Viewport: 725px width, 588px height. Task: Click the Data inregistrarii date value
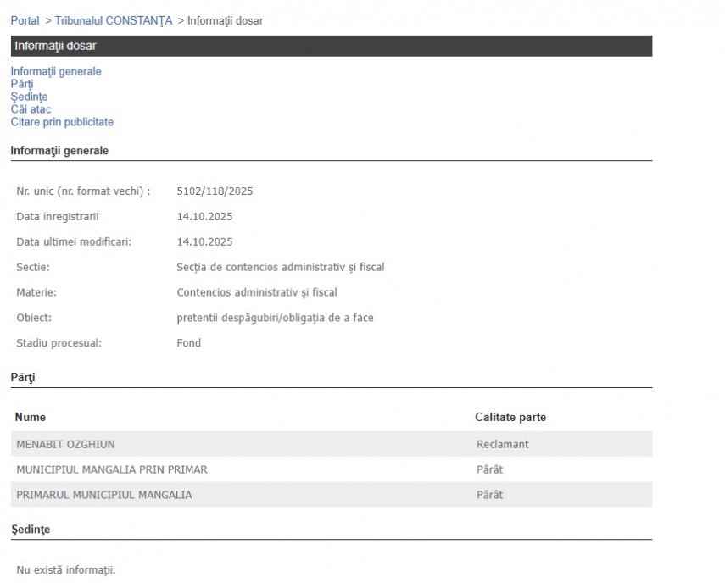click(204, 217)
